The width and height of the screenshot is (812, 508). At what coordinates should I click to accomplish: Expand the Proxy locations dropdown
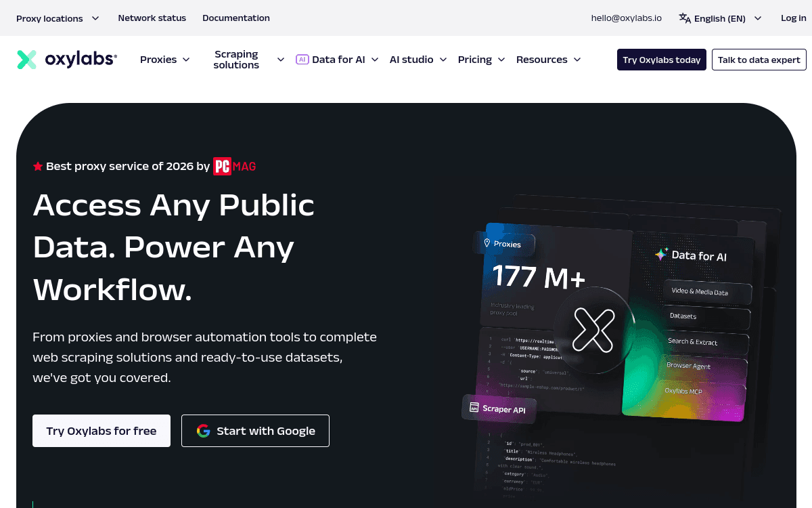click(58, 18)
